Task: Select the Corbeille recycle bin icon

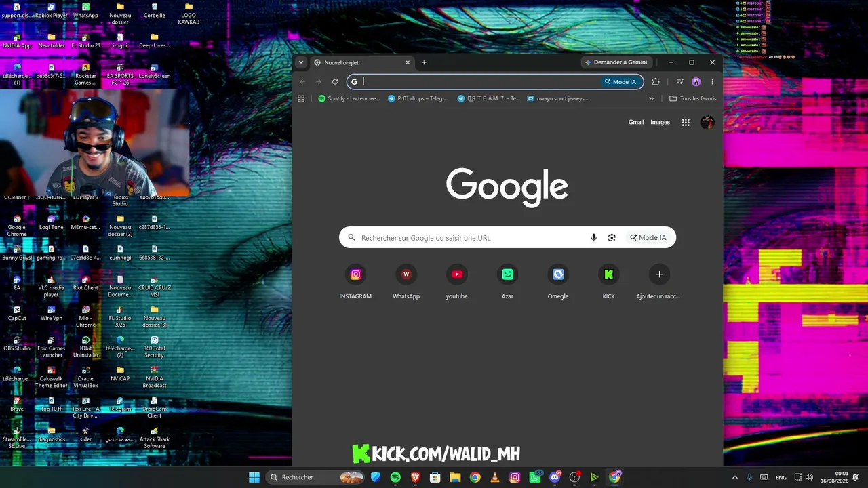Action: pyautogui.click(x=155, y=11)
